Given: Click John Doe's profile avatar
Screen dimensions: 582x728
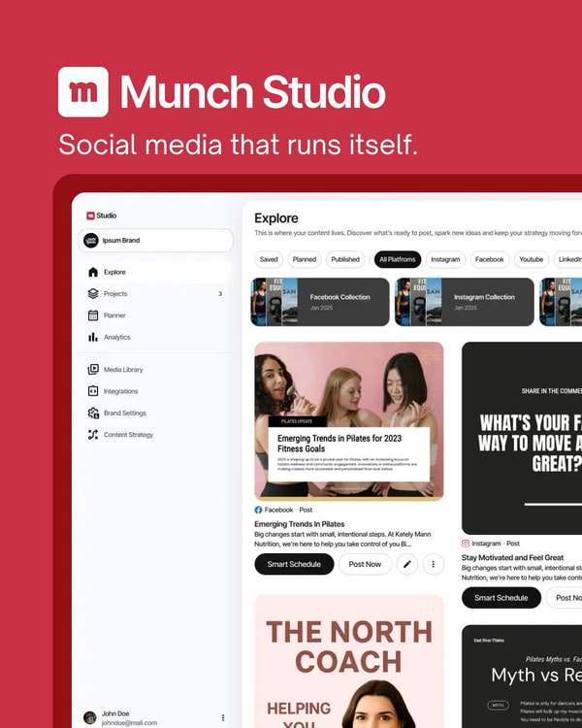Looking at the screenshot, I should [x=89, y=717].
